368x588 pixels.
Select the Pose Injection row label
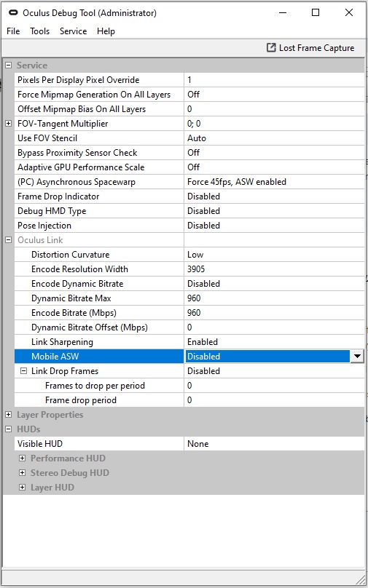44,226
